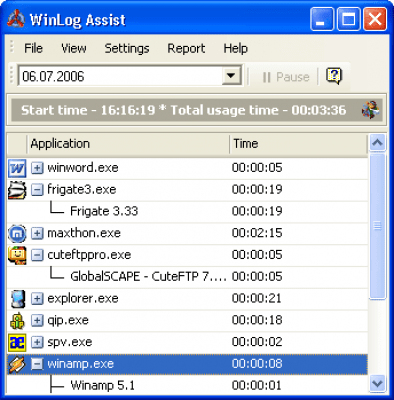Viewport: 394px width, 400px height.
Task: Open the Settings menu
Action: [x=127, y=48]
